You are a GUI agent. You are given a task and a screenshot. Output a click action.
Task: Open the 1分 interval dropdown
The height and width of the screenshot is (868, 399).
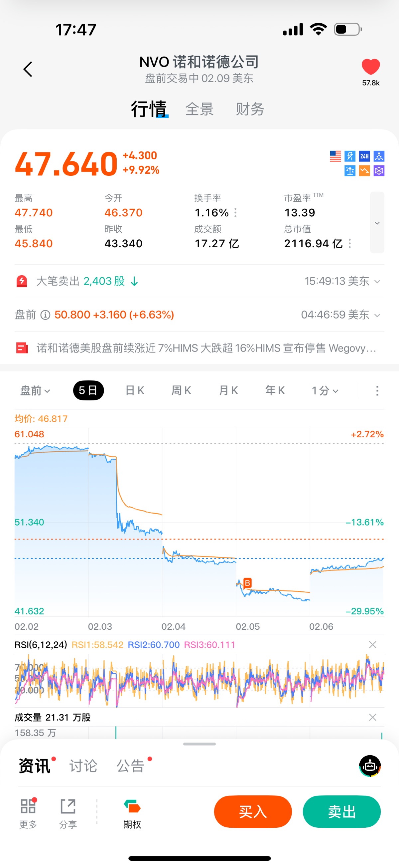coord(325,390)
